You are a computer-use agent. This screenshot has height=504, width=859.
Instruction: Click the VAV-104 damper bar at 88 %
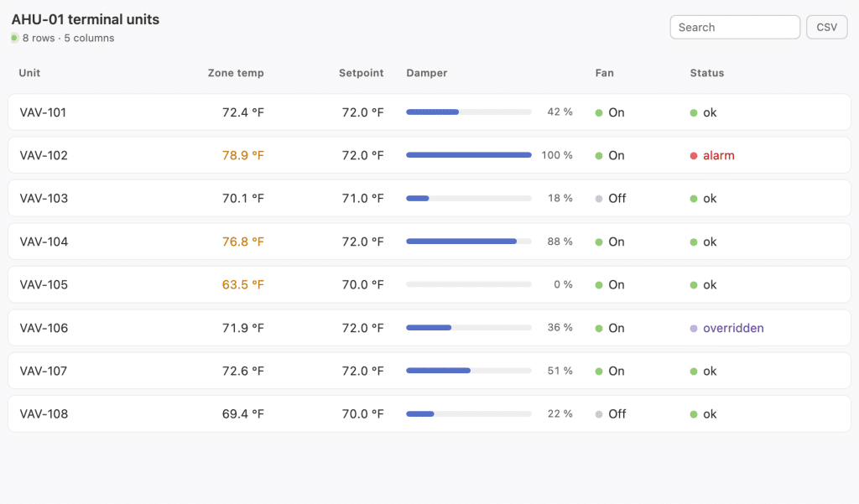469,242
